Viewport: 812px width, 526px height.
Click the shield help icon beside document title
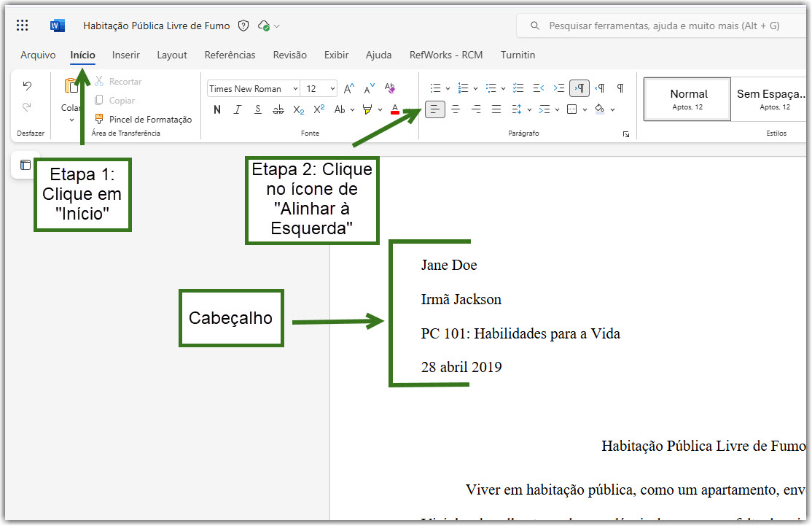(x=243, y=26)
